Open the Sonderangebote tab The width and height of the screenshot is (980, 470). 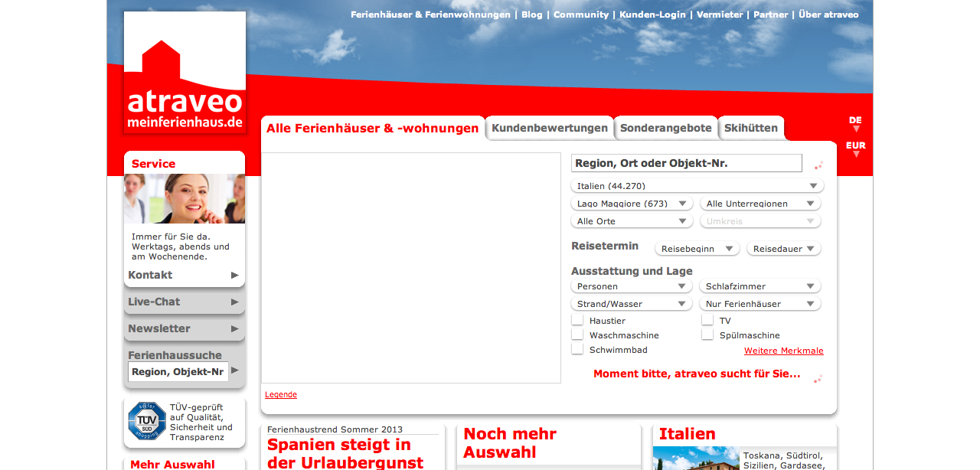tap(665, 129)
